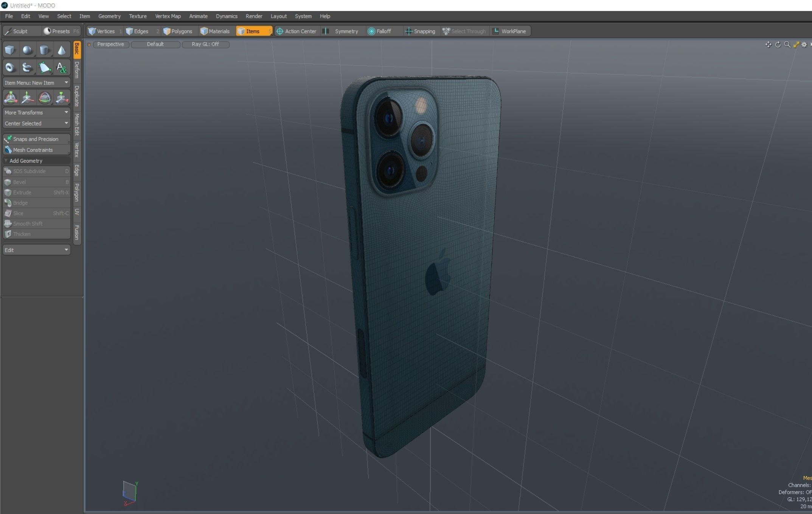Click the Bevel tool
Viewport: 812px width, 514px height.
tap(36, 182)
